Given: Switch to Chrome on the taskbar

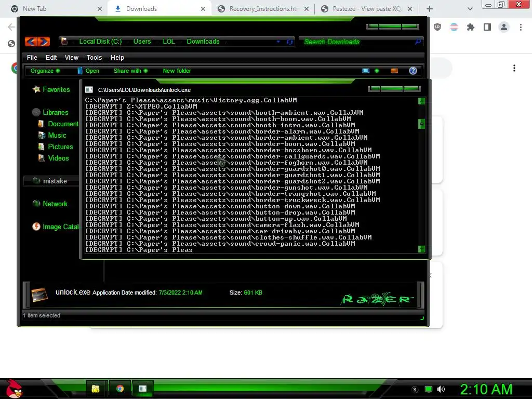Looking at the screenshot, I should coord(119,389).
